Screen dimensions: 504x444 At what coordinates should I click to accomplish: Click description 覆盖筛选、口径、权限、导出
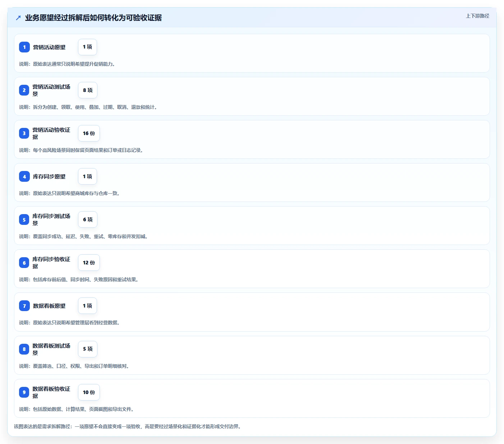tap(74, 366)
